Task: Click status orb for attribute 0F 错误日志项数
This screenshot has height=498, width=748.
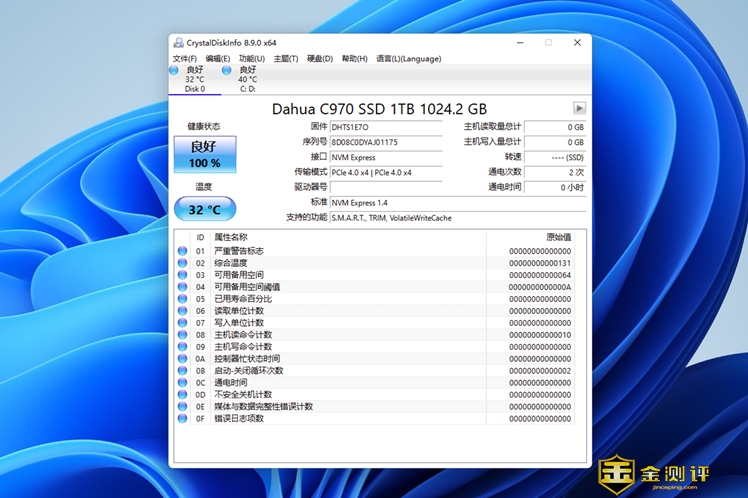Action: (182, 419)
